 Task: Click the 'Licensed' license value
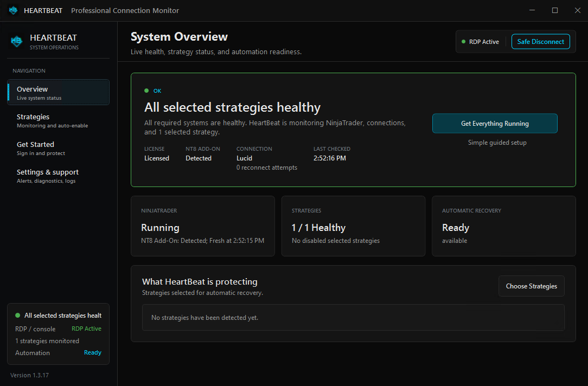point(157,158)
